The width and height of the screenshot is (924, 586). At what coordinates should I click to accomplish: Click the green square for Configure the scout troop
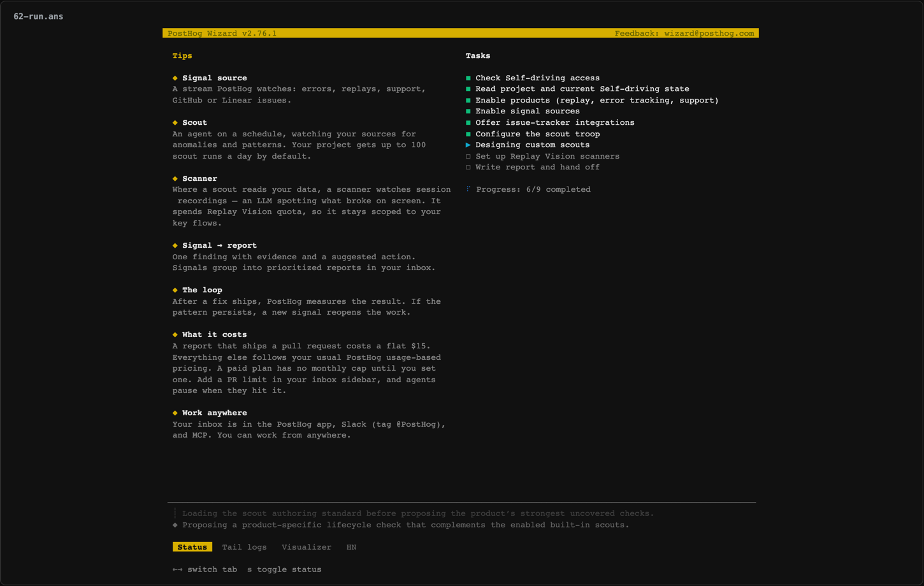[x=468, y=134]
